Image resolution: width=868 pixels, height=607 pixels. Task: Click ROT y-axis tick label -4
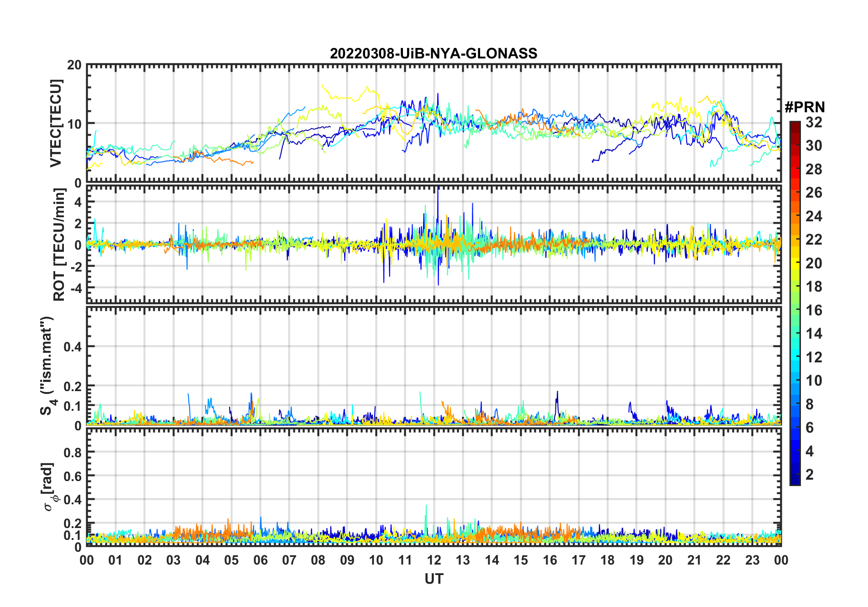[76, 288]
